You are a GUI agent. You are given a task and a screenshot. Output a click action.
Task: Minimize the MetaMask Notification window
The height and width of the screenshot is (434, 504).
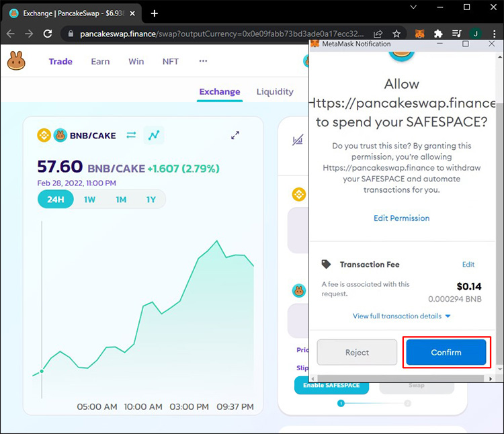439,44
